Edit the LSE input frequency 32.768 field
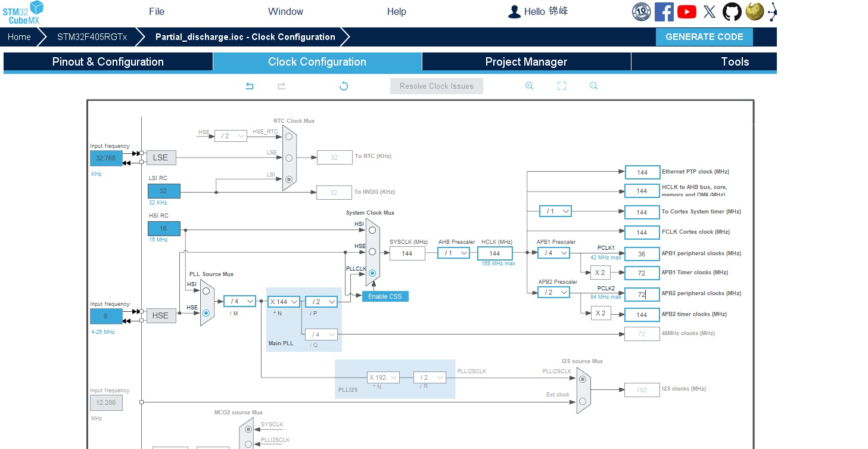This screenshot has height=449, width=868. point(106,158)
